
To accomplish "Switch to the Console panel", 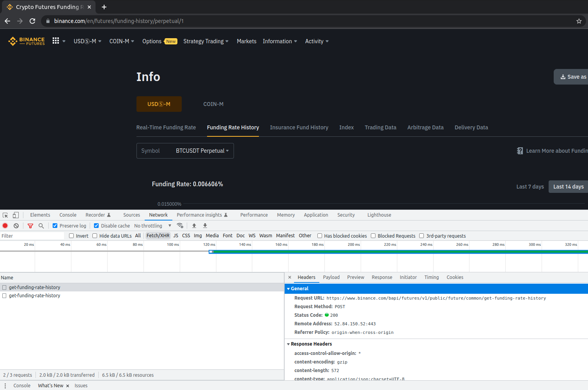I will pyautogui.click(x=68, y=215).
